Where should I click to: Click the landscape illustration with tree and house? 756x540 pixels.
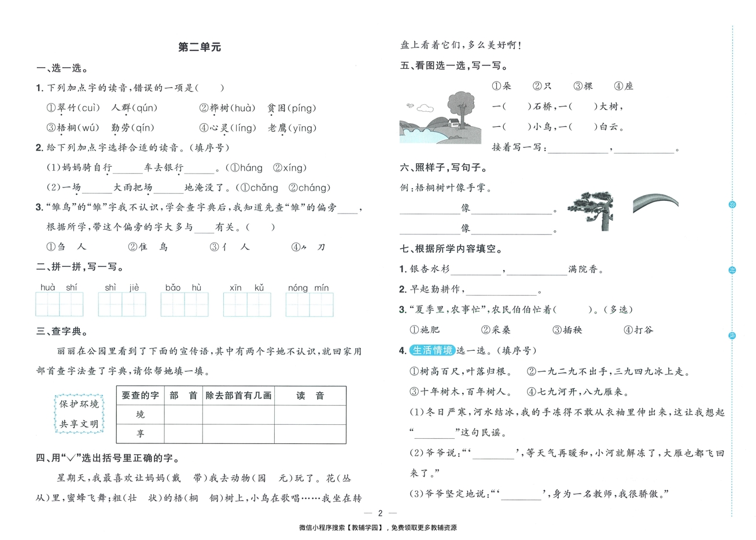440,116
